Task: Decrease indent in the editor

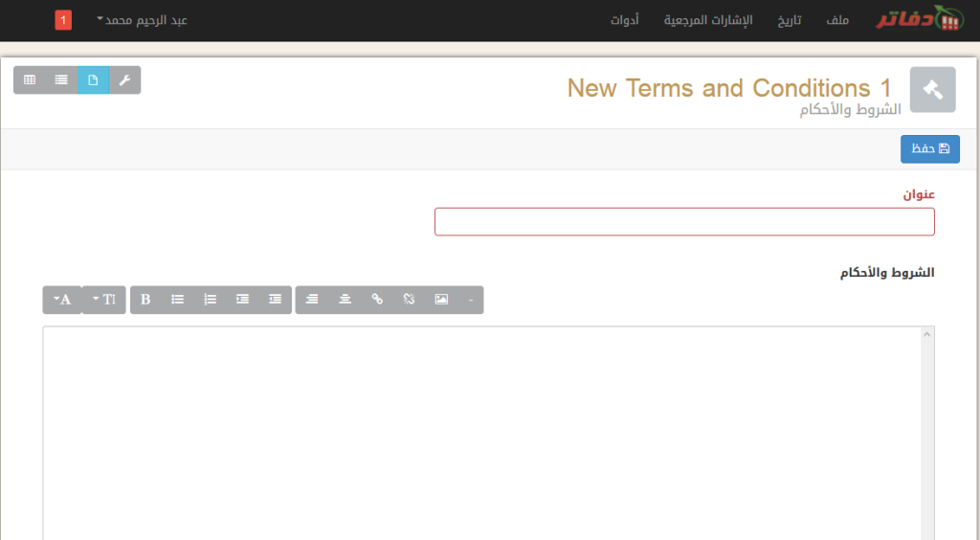Action: click(x=275, y=300)
